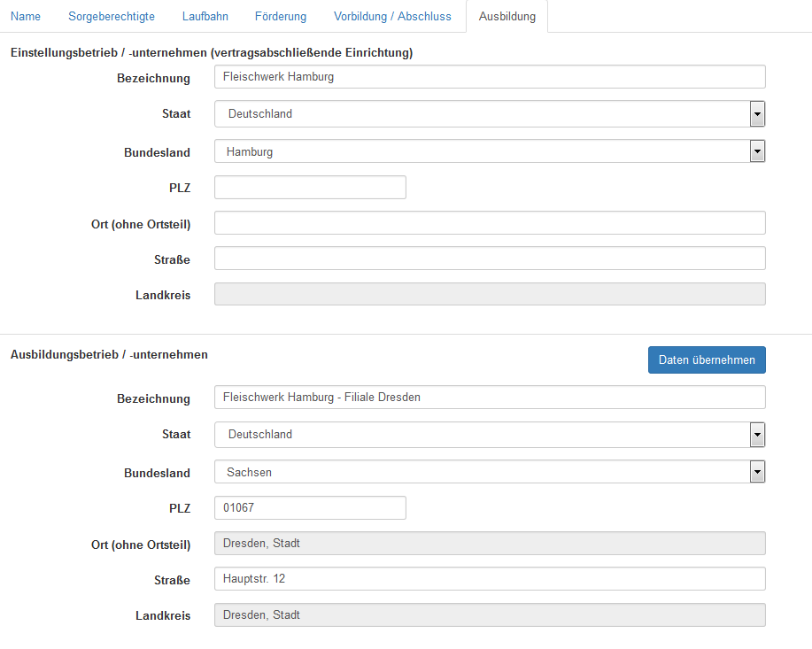
Task: Click empty Ort (ohne Ortsteil) field
Action: click(x=490, y=223)
